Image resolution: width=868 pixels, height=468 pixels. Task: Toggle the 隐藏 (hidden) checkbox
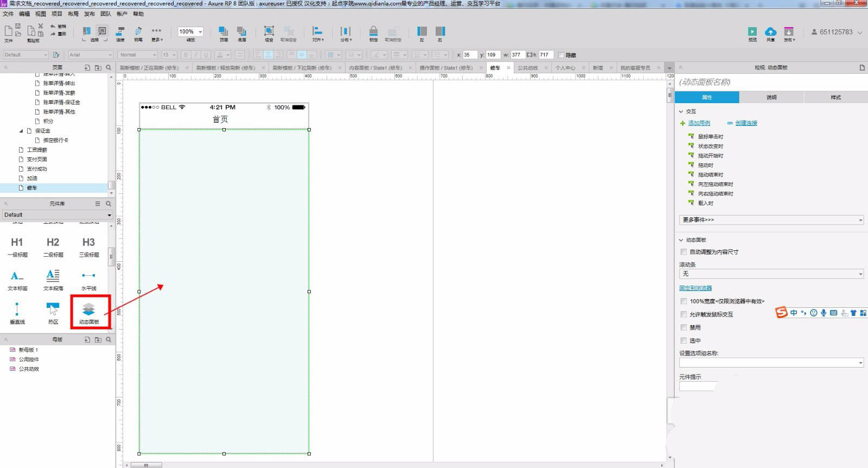coord(561,55)
